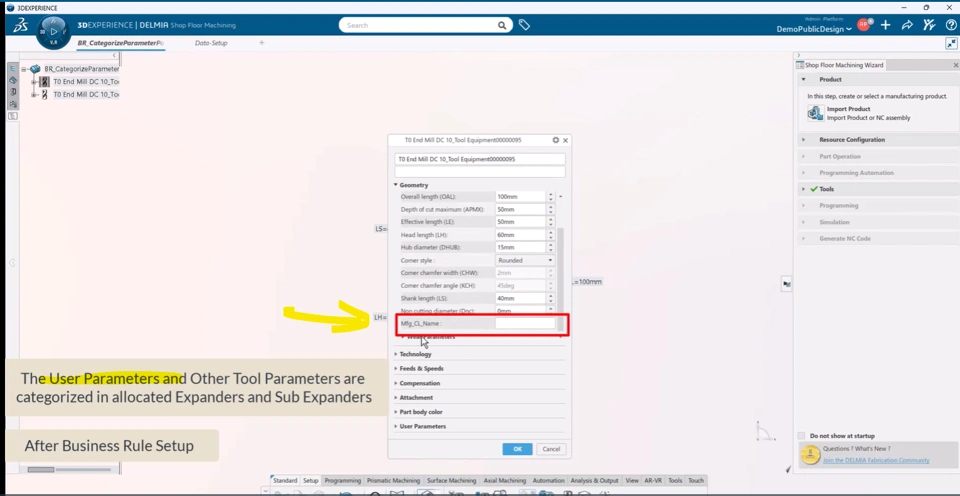Click the tool name field in the dialog

(x=480, y=159)
